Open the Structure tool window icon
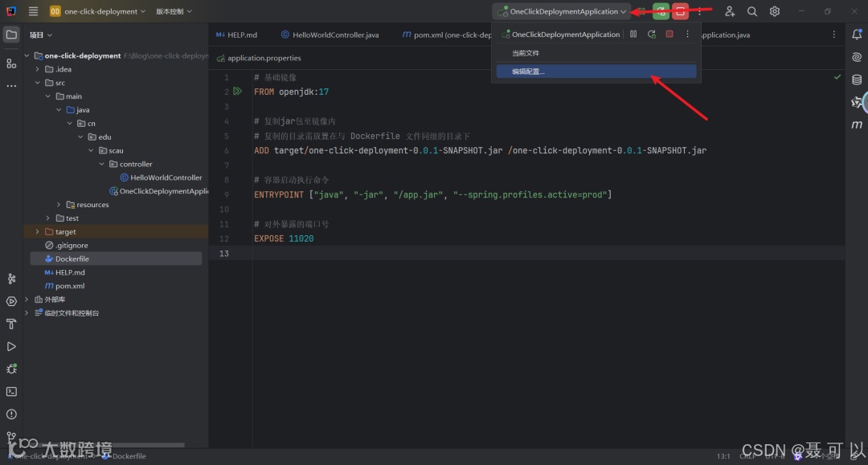Viewport: 868px width, 465px height. click(x=11, y=63)
